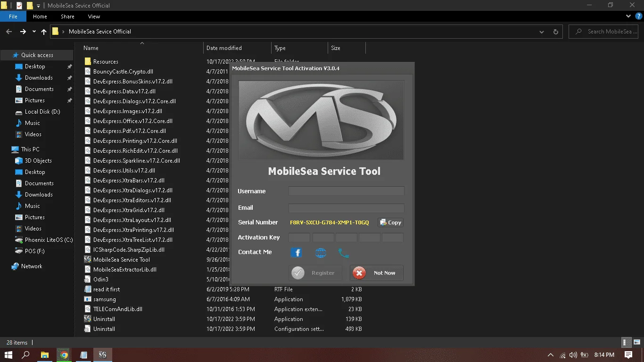Select the serial number text F8RV-5XCU-G784-XMP1-T0GQ
The width and height of the screenshot is (644, 362).
(330, 222)
